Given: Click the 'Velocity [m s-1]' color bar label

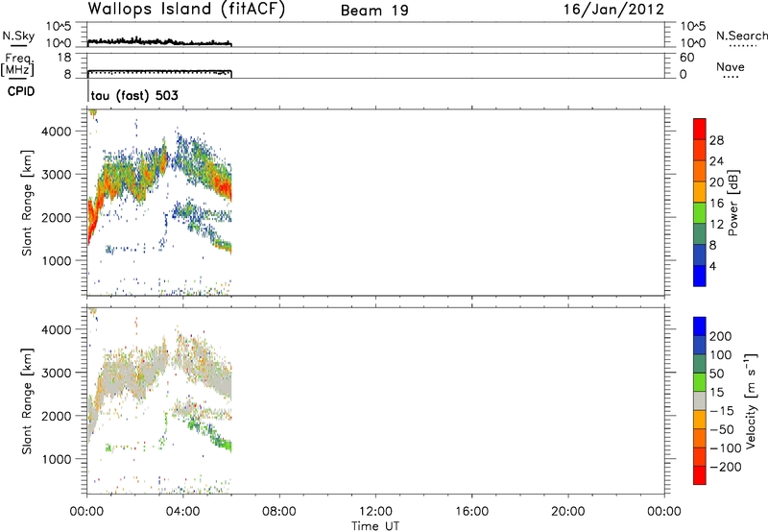Looking at the screenshot, I should click(751, 400).
